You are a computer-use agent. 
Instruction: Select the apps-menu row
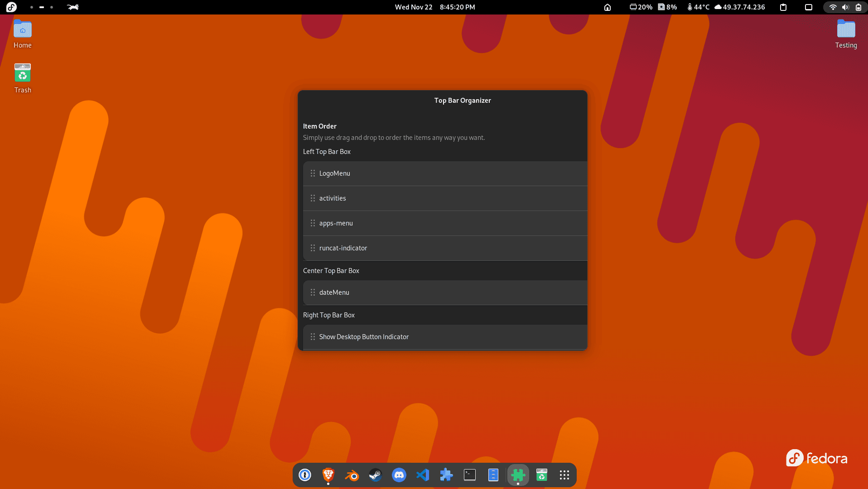click(x=445, y=223)
